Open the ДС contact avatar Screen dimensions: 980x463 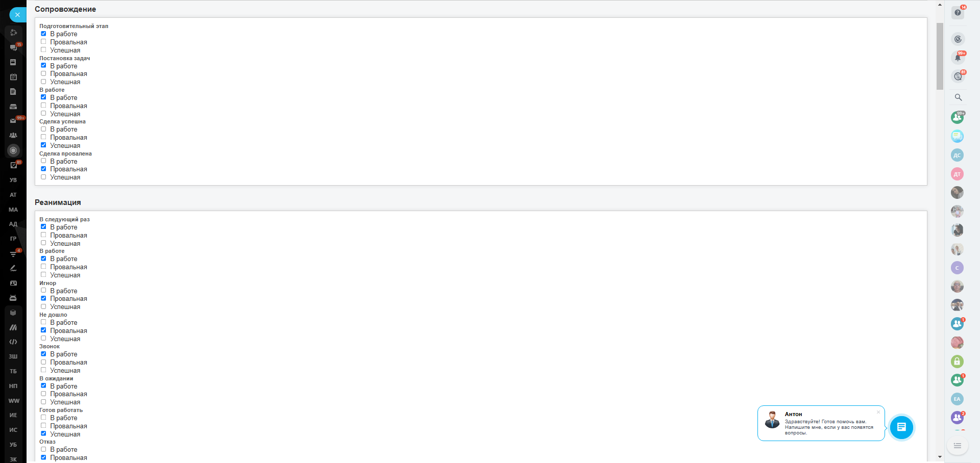957,155
